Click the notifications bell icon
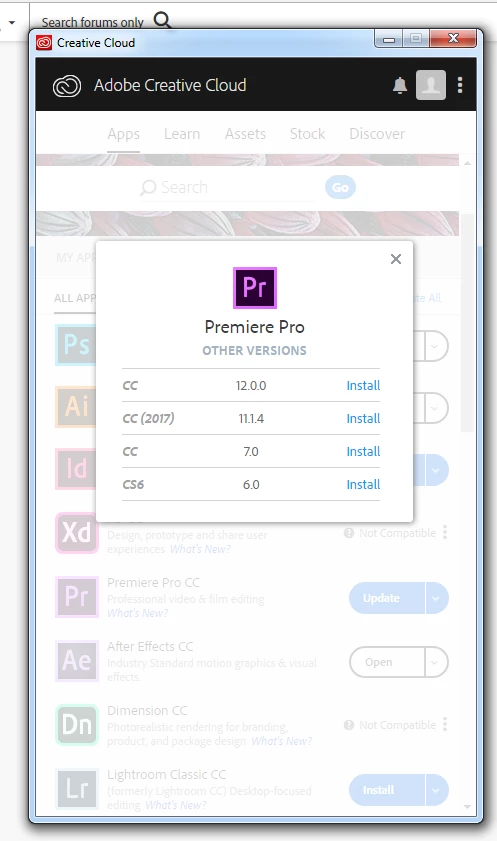Screen dimensions: 497x841 click(x=400, y=85)
